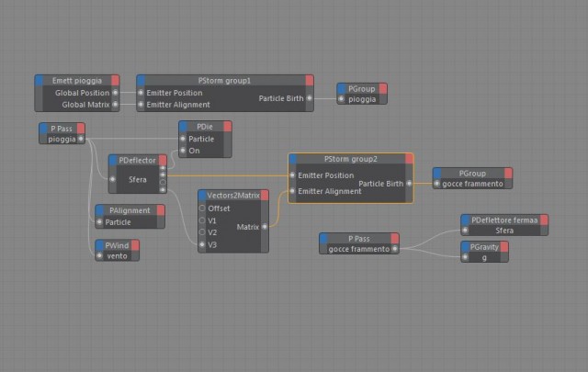Screen dimensions: 588x372
Task: Click the Emitter Position input port on PStorm group2
Action: click(x=292, y=175)
